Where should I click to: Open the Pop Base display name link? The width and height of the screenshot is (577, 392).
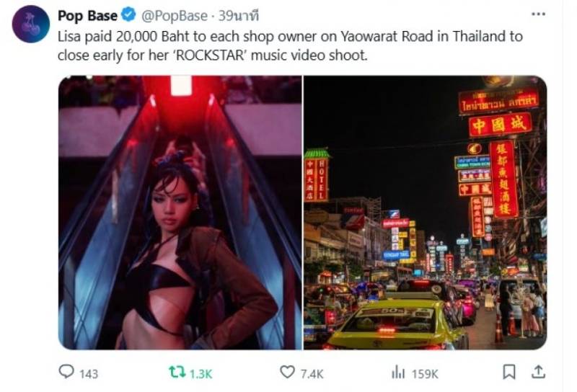point(87,15)
